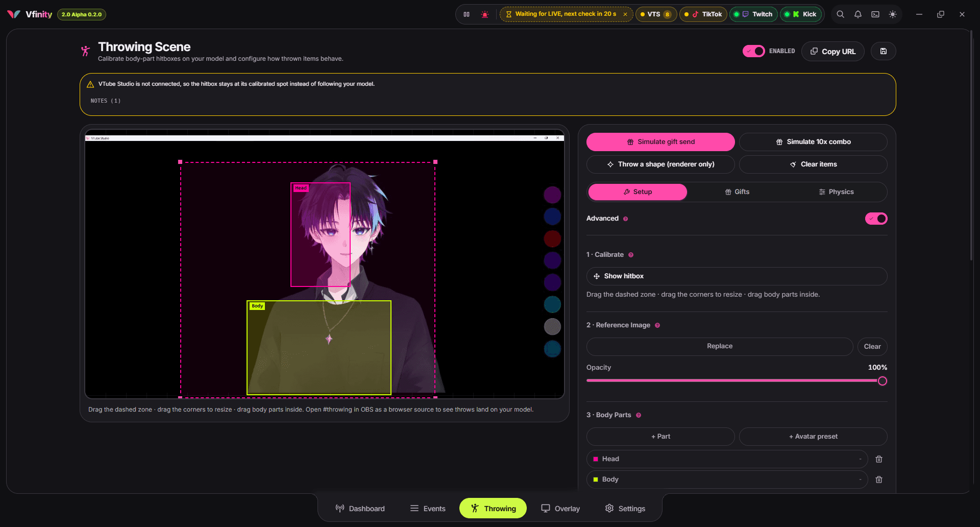Click Simulate 10x combo
This screenshot has height=527, width=980.
[813, 142]
